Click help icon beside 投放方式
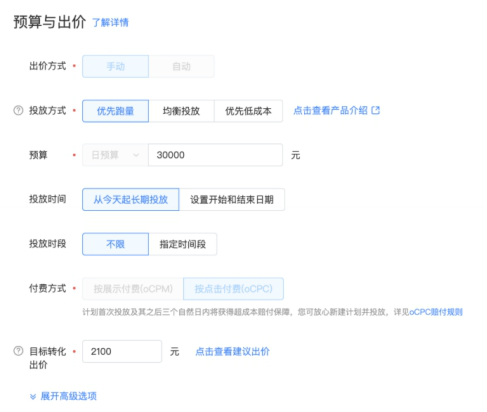 pos(18,110)
